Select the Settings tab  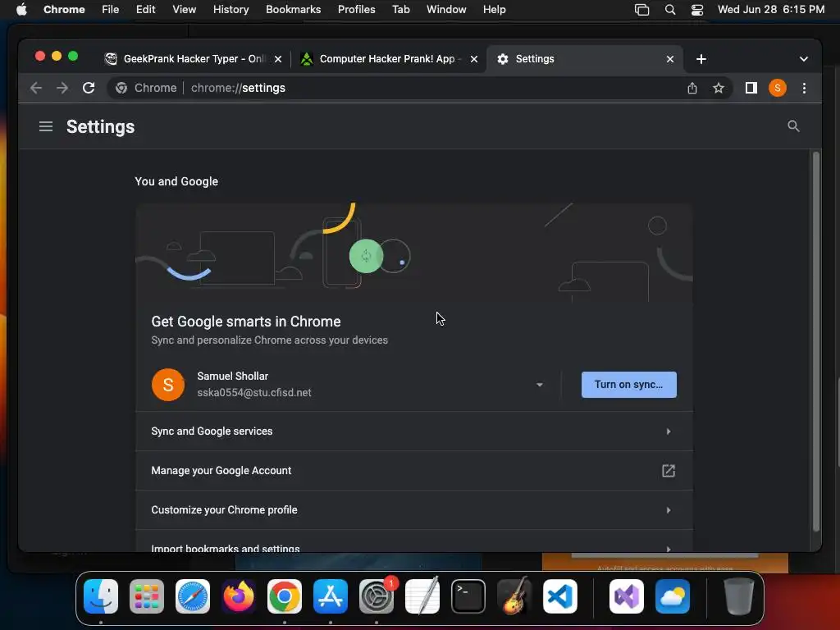pos(584,59)
